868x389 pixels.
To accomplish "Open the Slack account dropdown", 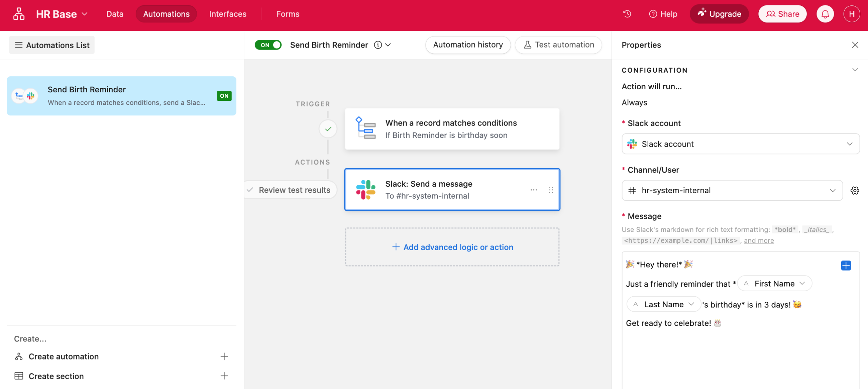I will tap(741, 144).
